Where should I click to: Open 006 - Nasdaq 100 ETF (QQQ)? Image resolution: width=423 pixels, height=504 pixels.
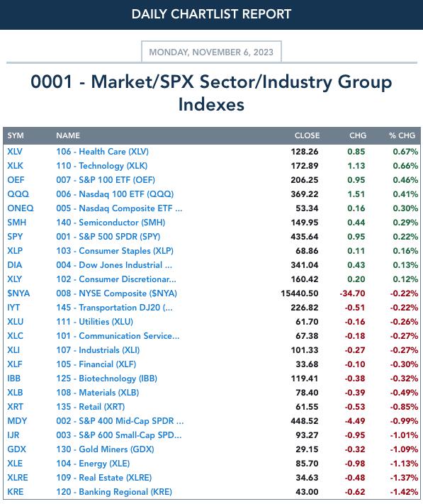point(115,194)
